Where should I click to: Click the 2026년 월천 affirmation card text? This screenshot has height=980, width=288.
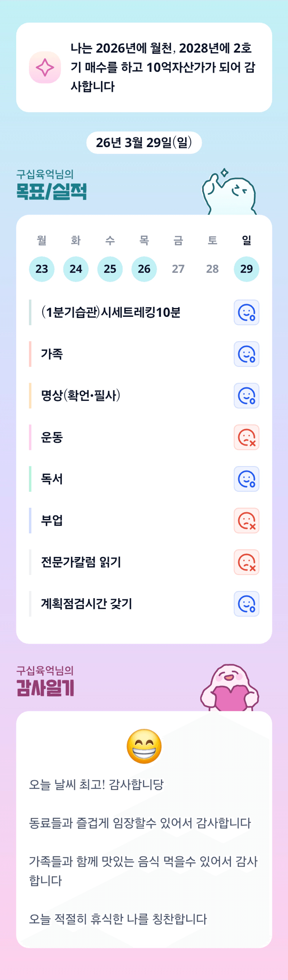click(163, 67)
